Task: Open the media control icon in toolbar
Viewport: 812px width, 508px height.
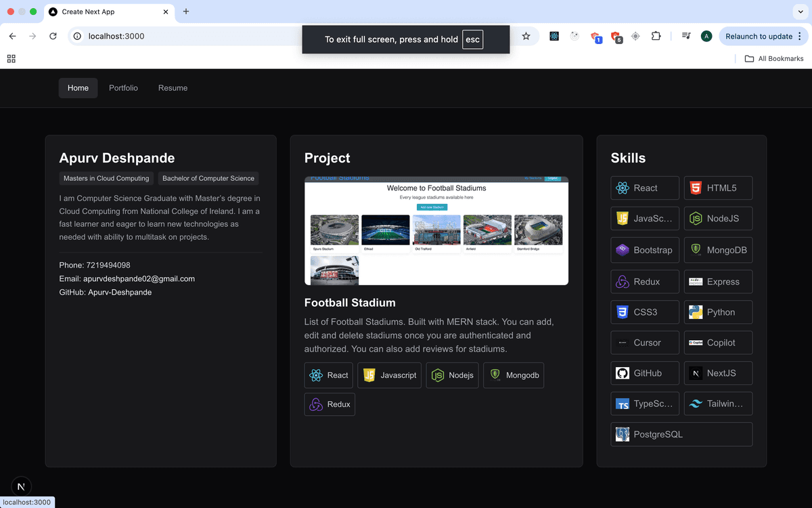Action: 686,36
